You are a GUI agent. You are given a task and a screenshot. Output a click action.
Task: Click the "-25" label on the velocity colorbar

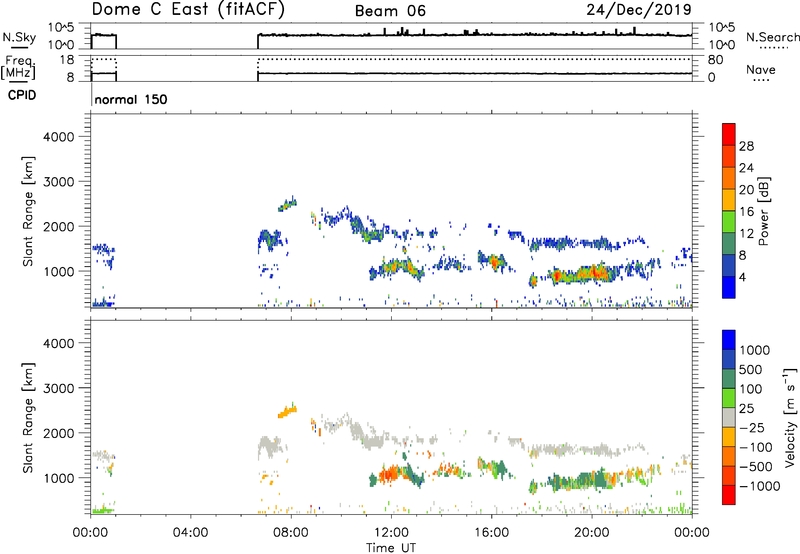(x=753, y=427)
